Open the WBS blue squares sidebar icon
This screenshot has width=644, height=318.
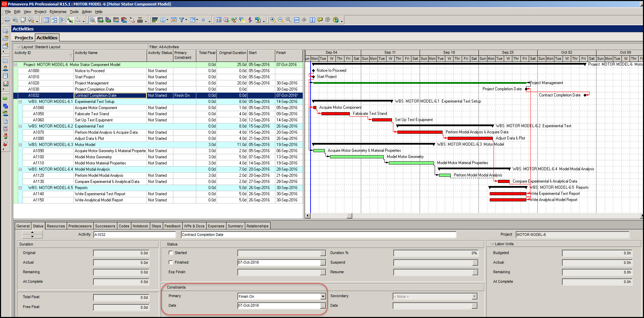[5, 106]
